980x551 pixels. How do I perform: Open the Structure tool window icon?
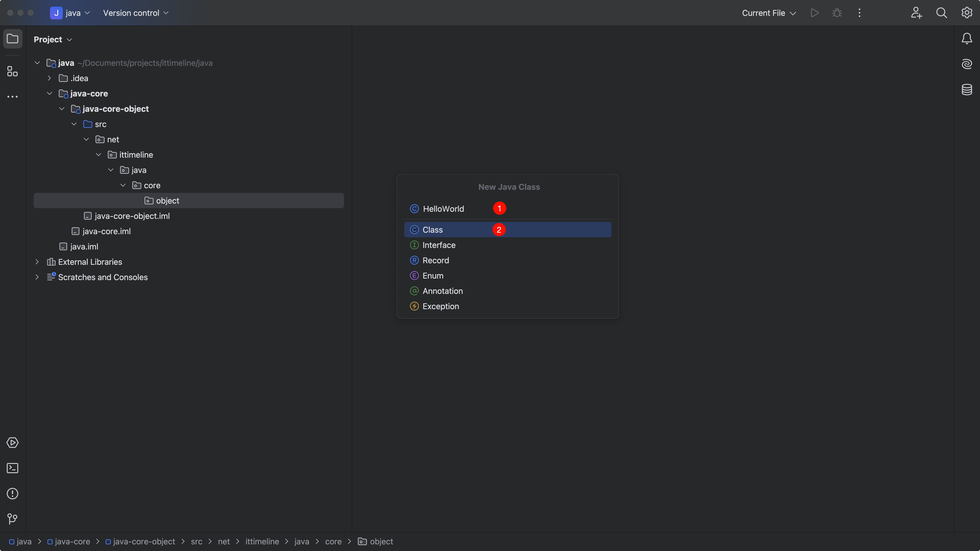(13, 71)
